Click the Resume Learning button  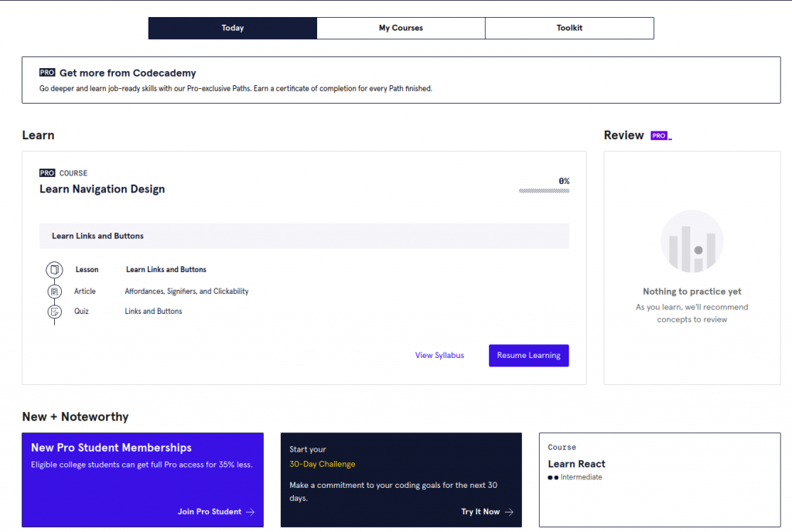tap(529, 356)
